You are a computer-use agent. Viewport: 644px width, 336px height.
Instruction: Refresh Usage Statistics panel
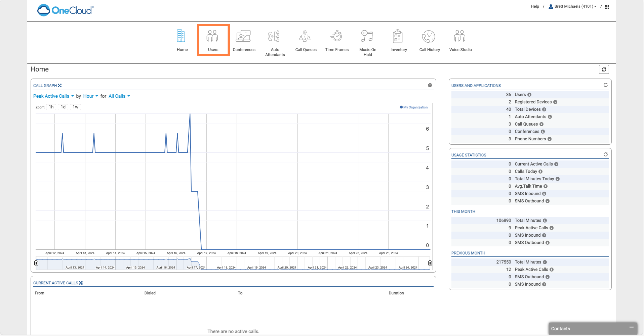click(605, 155)
